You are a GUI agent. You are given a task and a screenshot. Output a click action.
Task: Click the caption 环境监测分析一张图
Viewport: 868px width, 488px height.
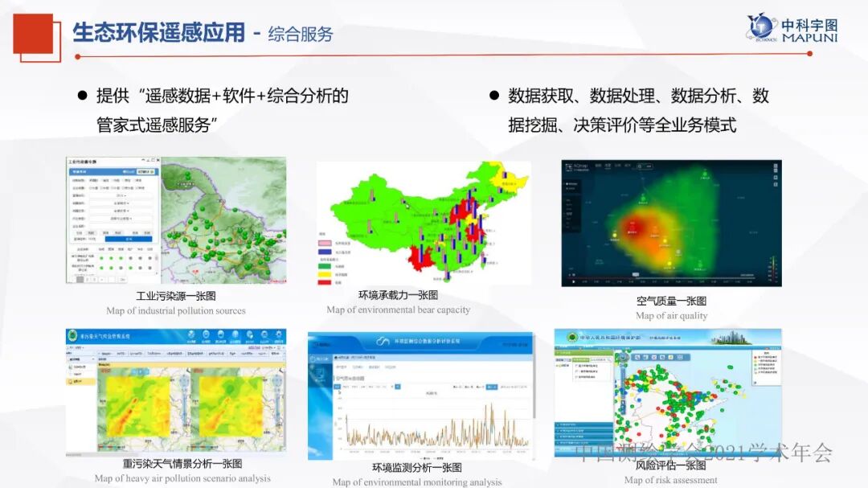tap(417, 468)
